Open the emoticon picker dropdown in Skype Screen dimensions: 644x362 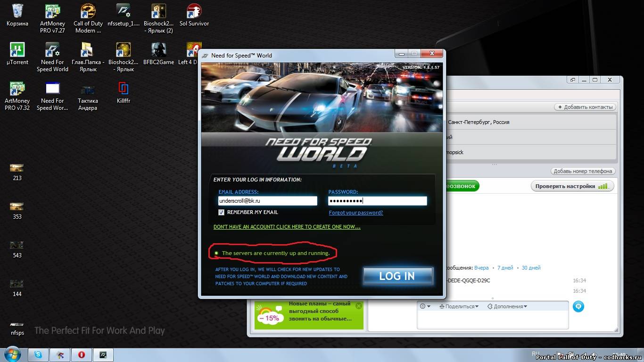coord(425,306)
